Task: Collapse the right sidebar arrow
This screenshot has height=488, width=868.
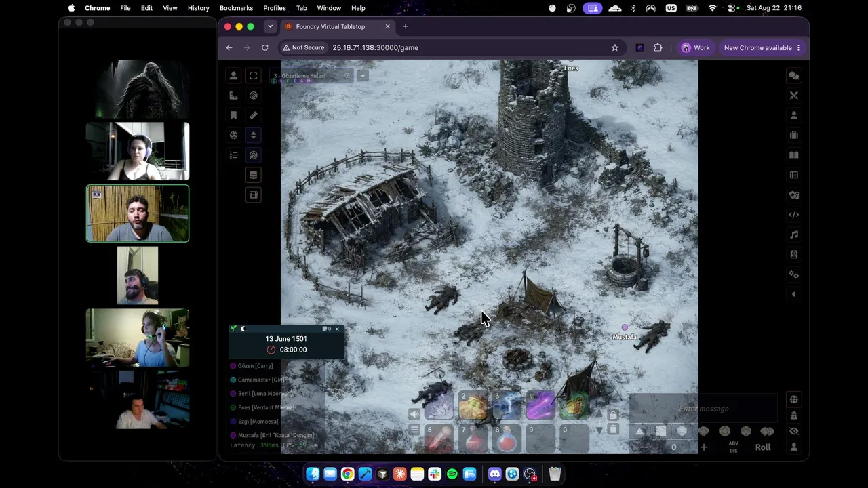Action: (794, 294)
